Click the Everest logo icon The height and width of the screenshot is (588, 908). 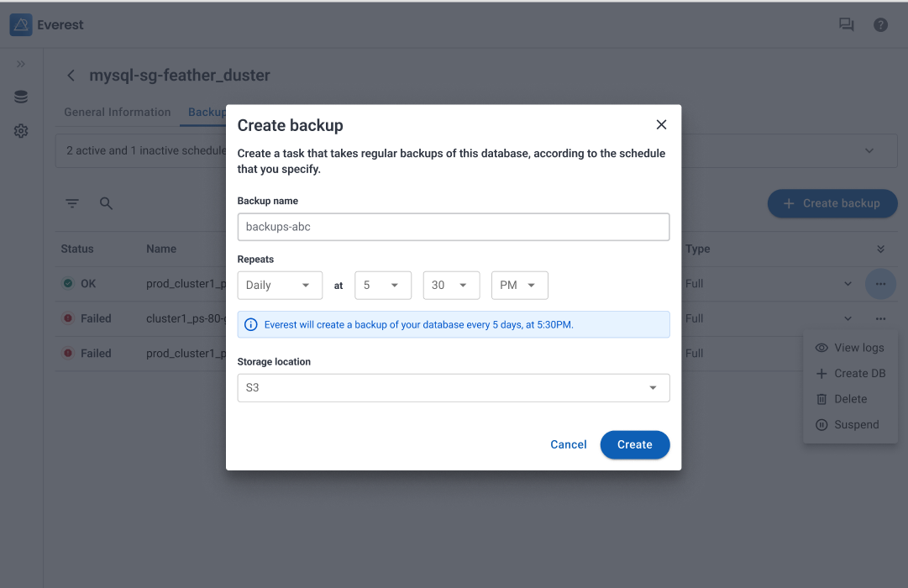point(21,25)
